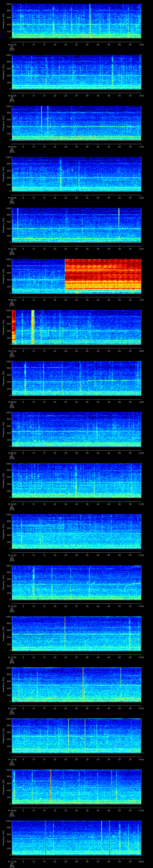The image size is (153, 868).
Task: Click the 8:00 end time label
Action: click(141, 351)
